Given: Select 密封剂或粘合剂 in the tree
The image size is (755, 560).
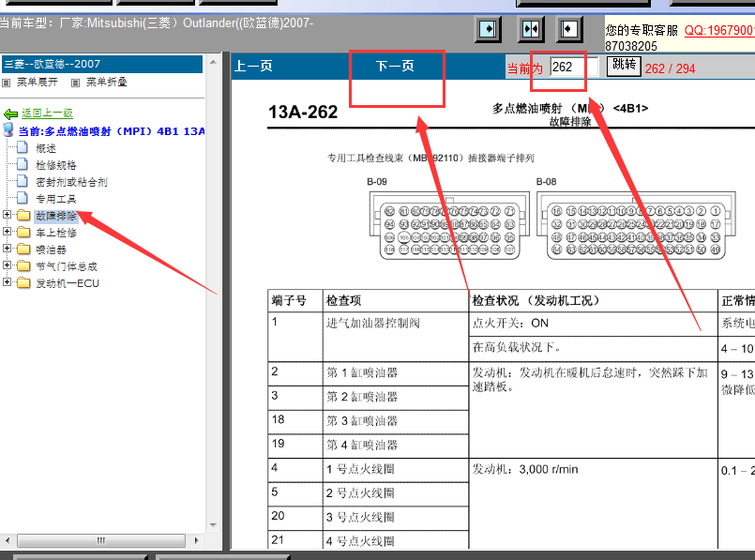Looking at the screenshot, I should pos(71,182).
